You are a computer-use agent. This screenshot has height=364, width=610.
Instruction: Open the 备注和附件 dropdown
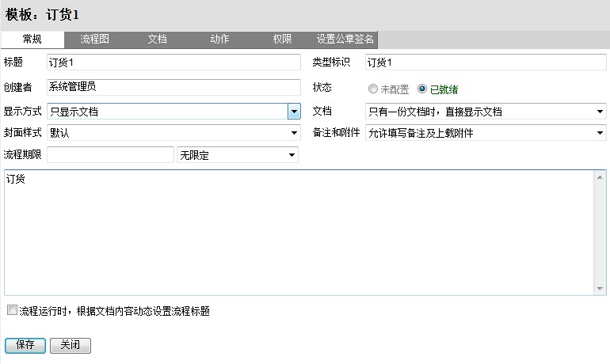(600, 133)
